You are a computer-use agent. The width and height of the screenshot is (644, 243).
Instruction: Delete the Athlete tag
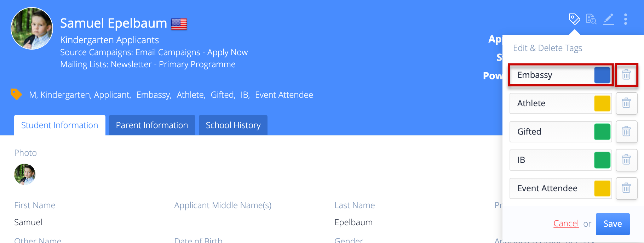pyautogui.click(x=626, y=103)
